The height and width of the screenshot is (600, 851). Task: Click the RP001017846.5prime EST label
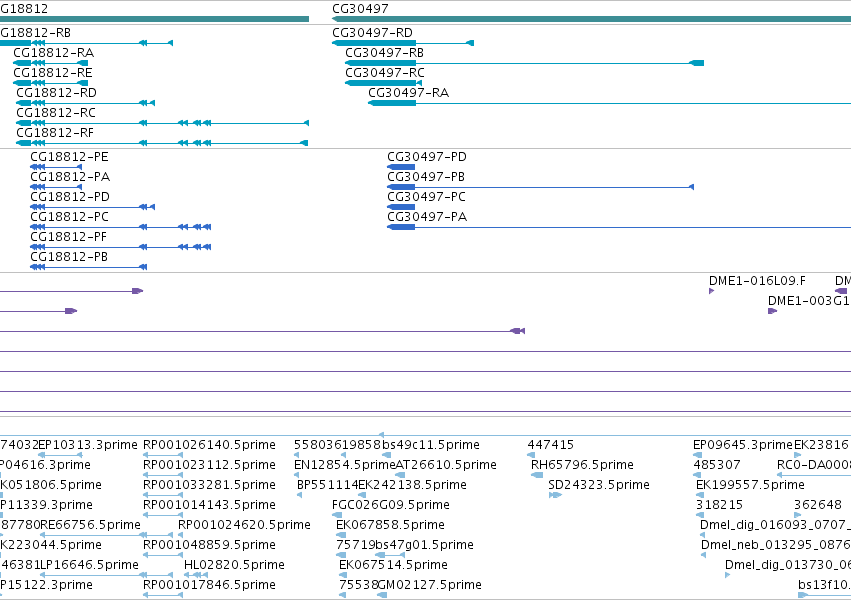[209, 585]
